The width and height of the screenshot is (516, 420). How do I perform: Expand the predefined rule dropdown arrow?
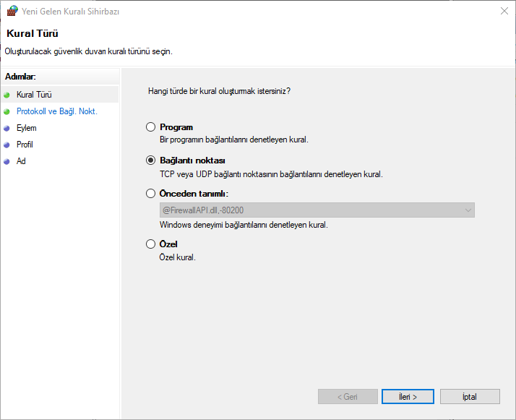tap(468, 210)
